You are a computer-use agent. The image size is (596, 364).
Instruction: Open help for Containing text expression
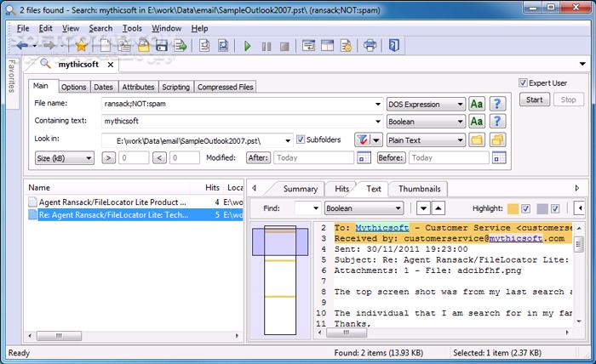[497, 122]
